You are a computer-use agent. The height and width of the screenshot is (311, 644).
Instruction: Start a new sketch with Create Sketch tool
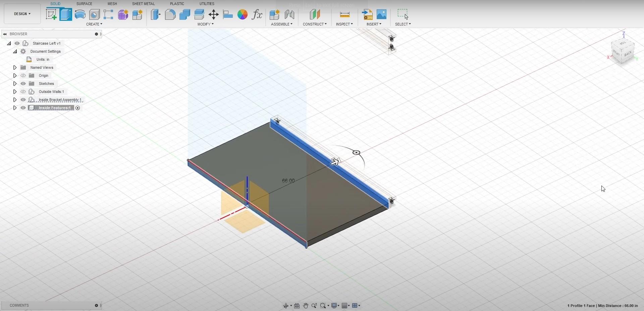click(51, 14)
